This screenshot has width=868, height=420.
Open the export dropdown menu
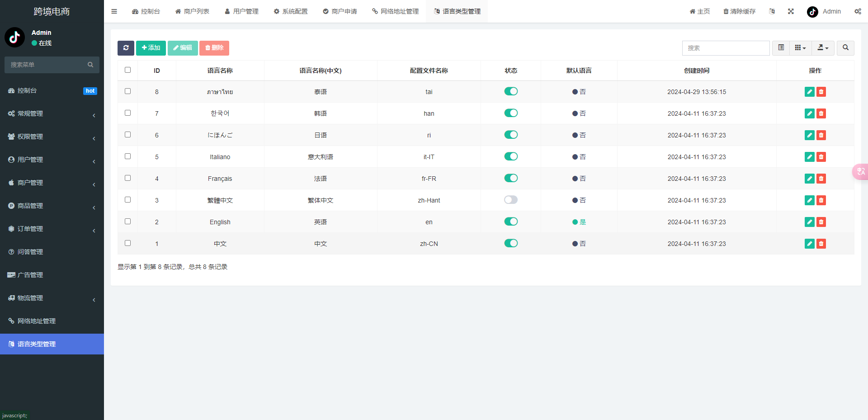[x=823, y=48]
